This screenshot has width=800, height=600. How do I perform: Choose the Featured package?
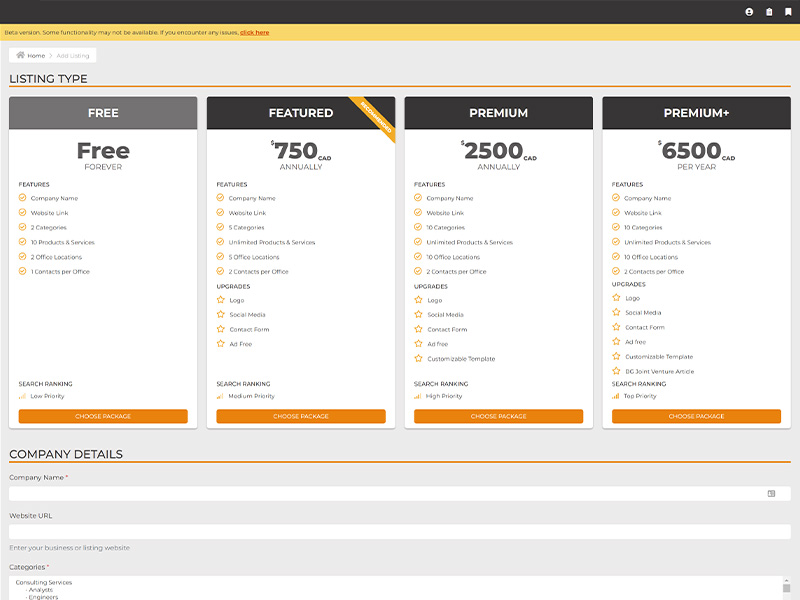point(301,416)
